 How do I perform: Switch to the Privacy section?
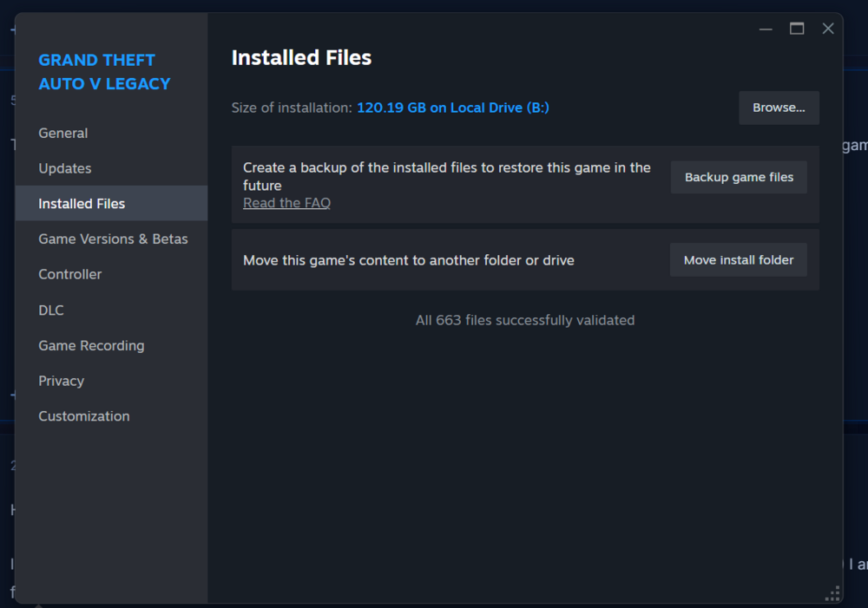61,381
